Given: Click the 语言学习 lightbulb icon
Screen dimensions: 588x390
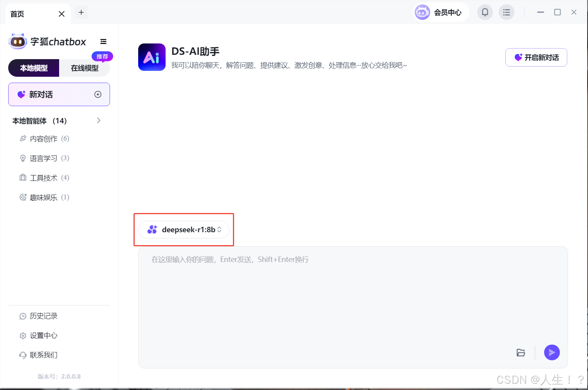Looking at the screenshot, I should click(23, 158).
